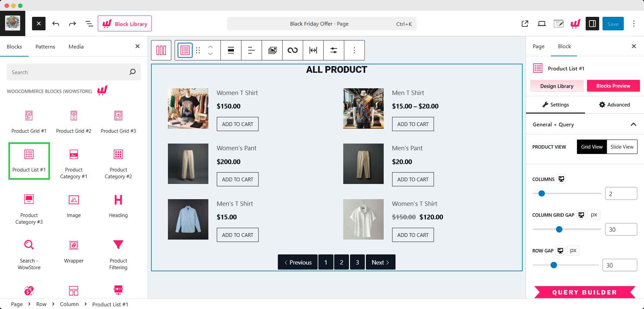The image size is (644, 309).
Task: Open block toolbar more options menu
Action: 354,50
